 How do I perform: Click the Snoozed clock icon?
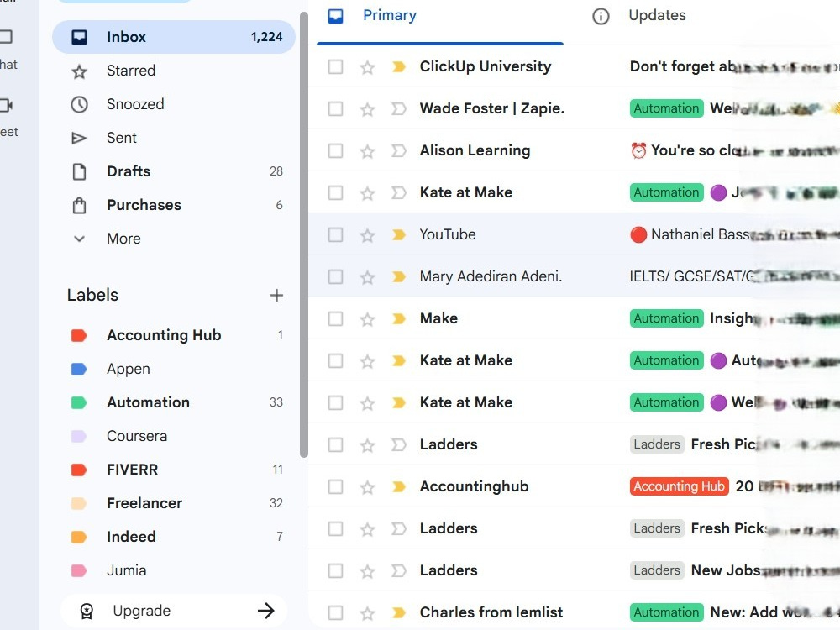(x=79, y=104)
